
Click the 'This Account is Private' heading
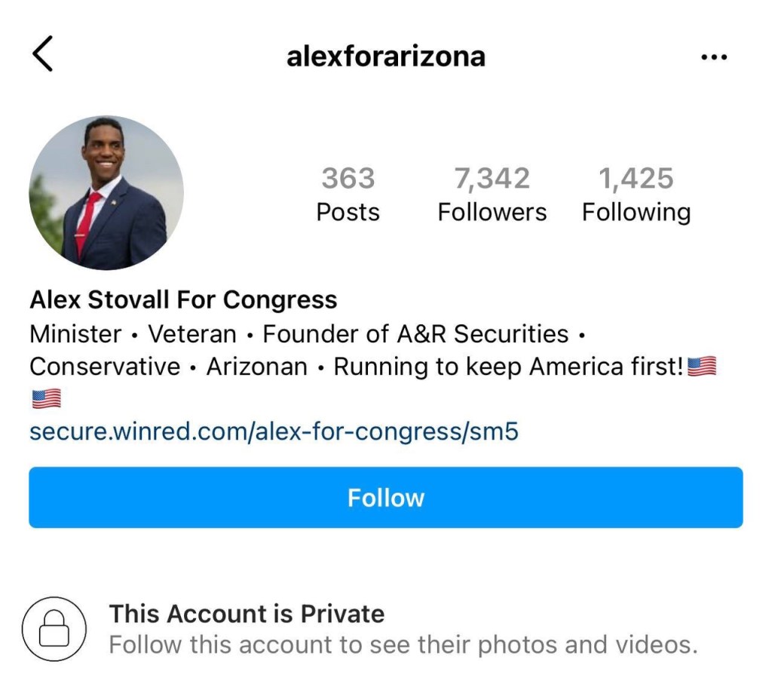[247, 614]
